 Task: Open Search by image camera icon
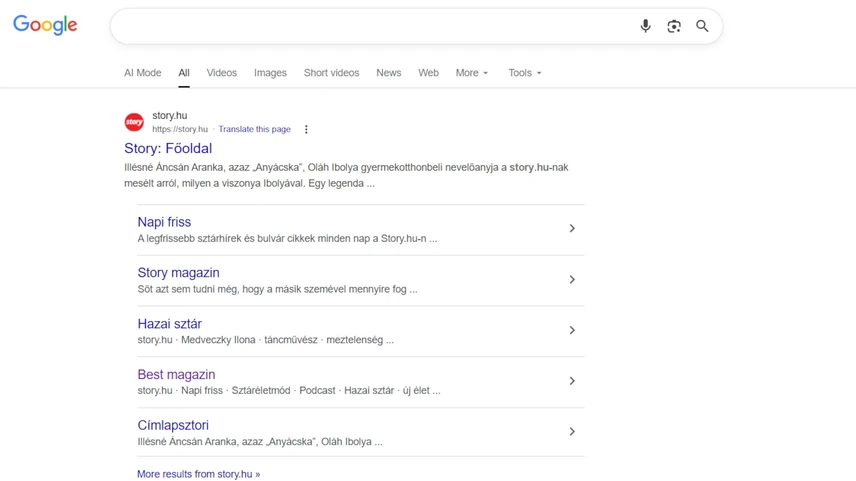point(674,26)
